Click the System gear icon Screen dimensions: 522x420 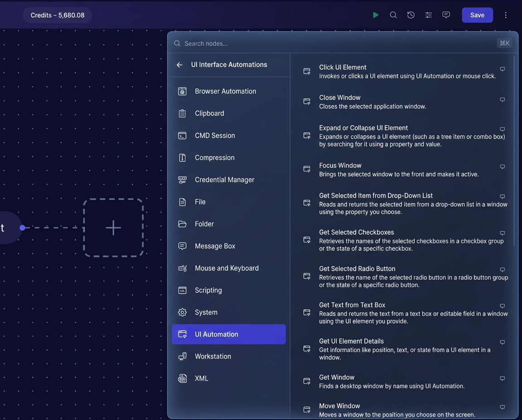(x=182, y=312)
